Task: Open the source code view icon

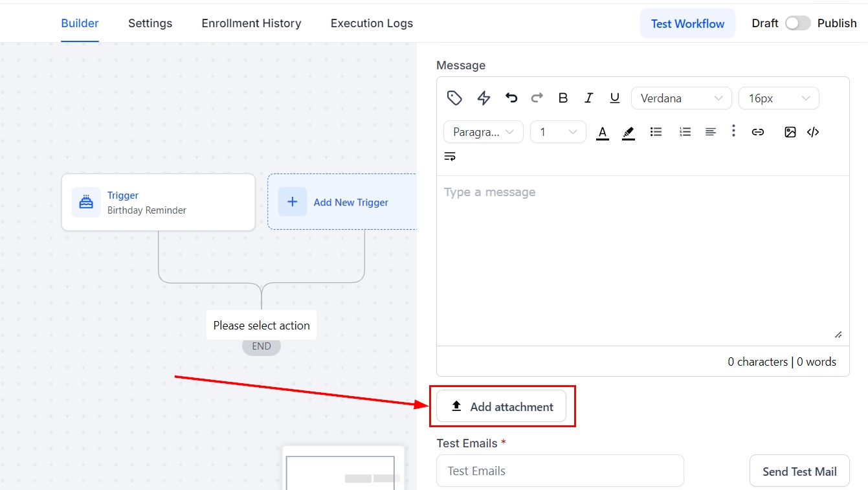Action: point(813,132)
